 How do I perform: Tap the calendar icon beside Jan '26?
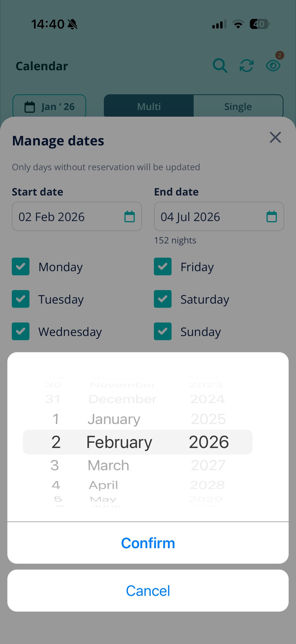tap(30, 107)
